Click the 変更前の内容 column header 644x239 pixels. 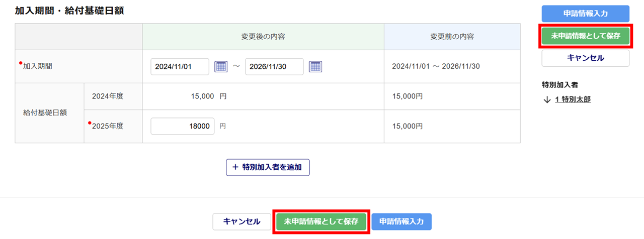[452, 37]
